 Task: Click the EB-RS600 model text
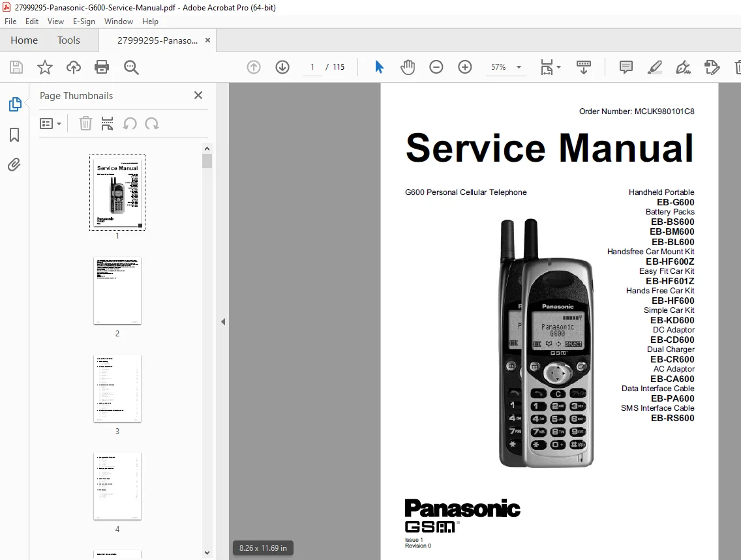(x=673, y=418)
